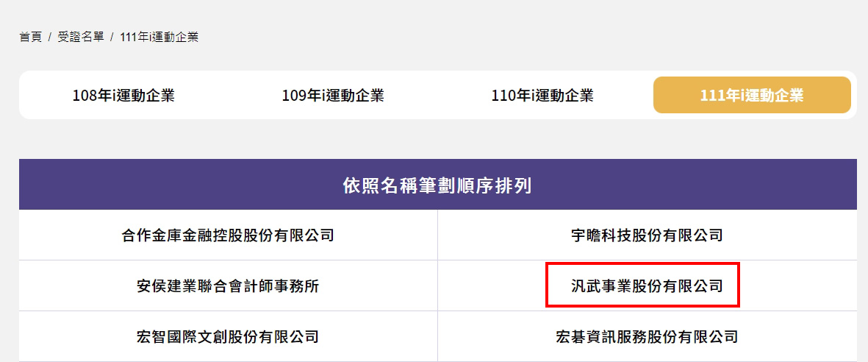Open the accounting firm 會計師事務所 row

228,286
